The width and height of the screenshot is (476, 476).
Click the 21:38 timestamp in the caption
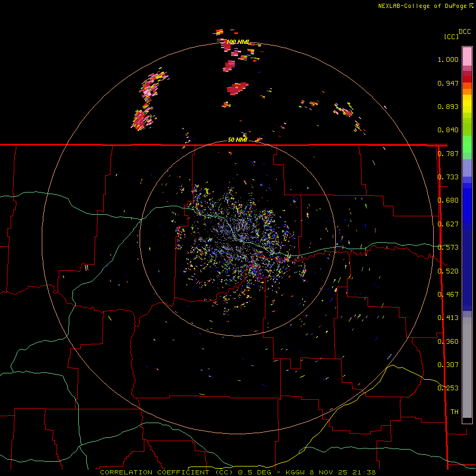tap(364, 472)
